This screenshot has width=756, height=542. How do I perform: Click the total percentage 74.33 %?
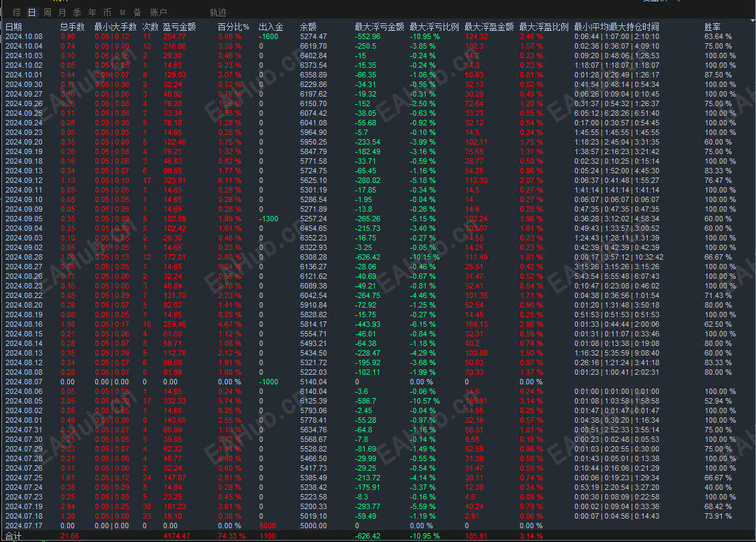tap(232, 537)
